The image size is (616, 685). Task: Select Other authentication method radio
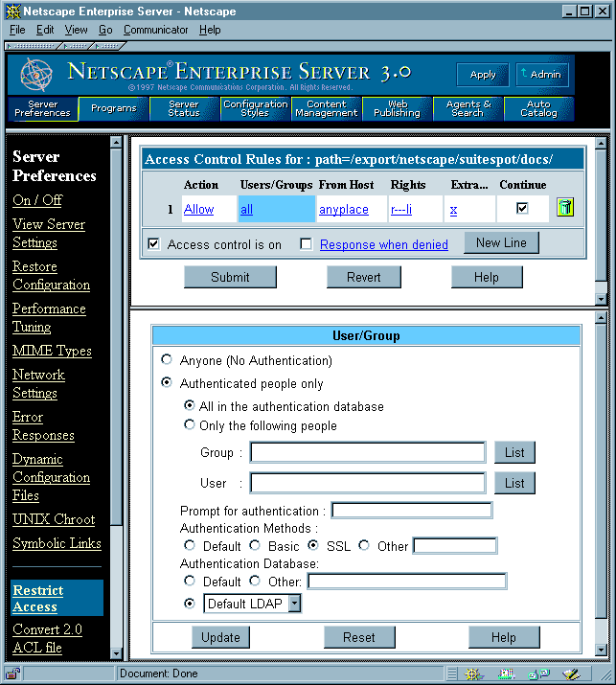coord(364,545)
